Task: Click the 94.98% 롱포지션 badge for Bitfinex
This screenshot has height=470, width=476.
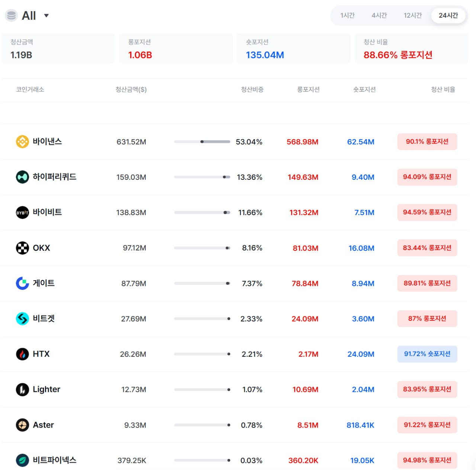Action: [427, 460]
